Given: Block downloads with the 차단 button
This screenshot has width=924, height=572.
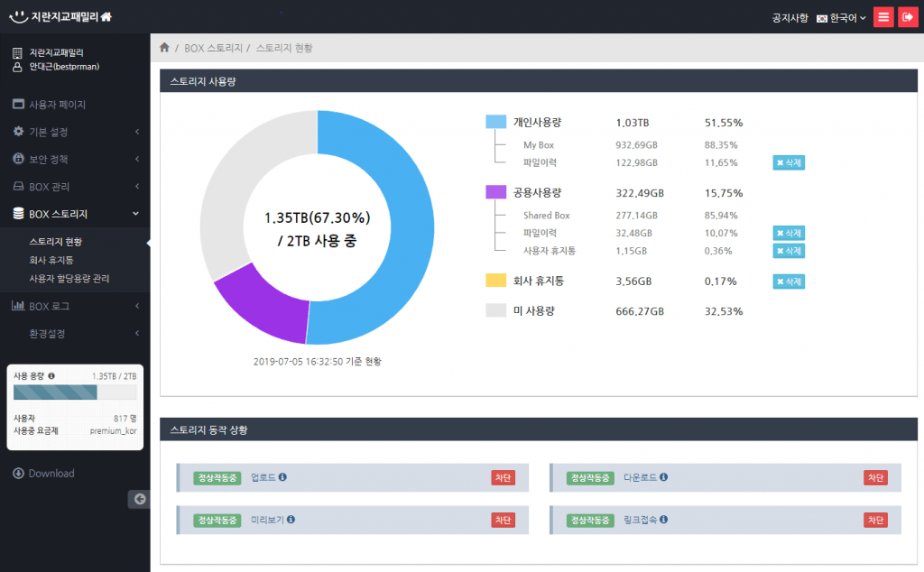Looking at the screenshot, I should tap(875, 477).
